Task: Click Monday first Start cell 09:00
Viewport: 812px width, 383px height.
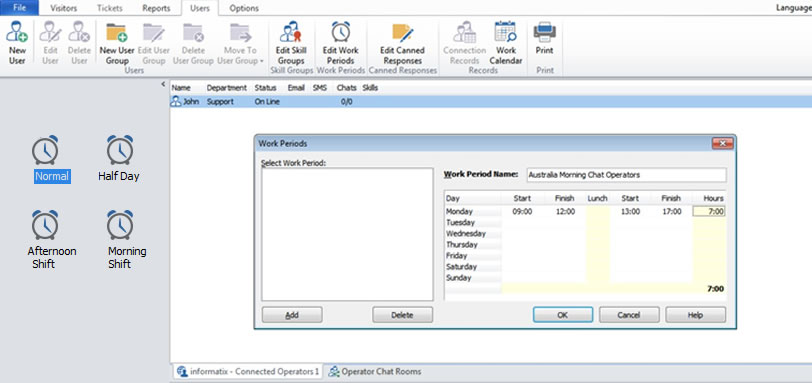Action: point(523,212)
